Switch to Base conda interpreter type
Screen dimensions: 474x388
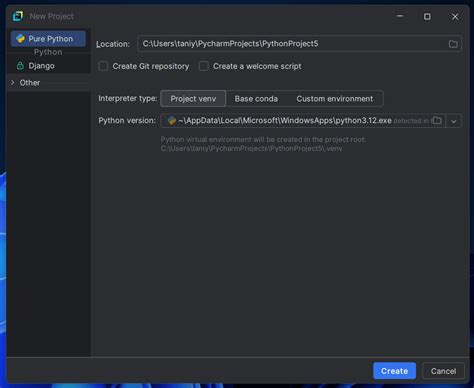coord(256,99)
